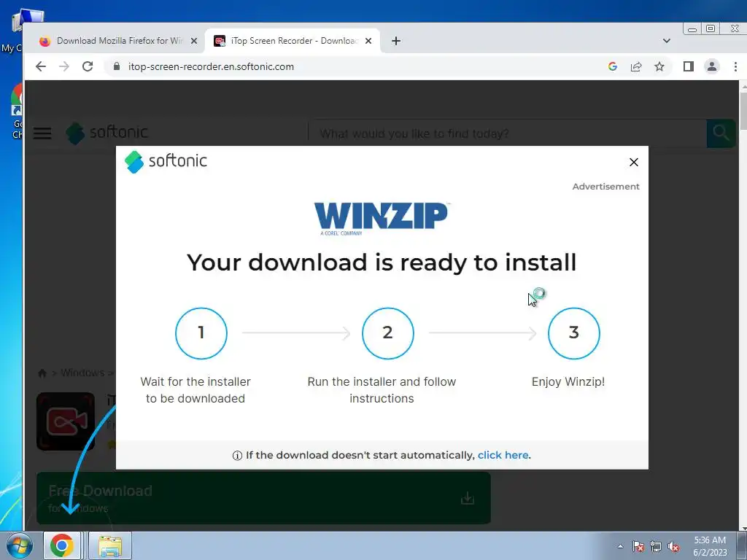Open the Chrome profile menu
Image resolution: width=747 pixels, height=560 pixels.
pos(712,66)
